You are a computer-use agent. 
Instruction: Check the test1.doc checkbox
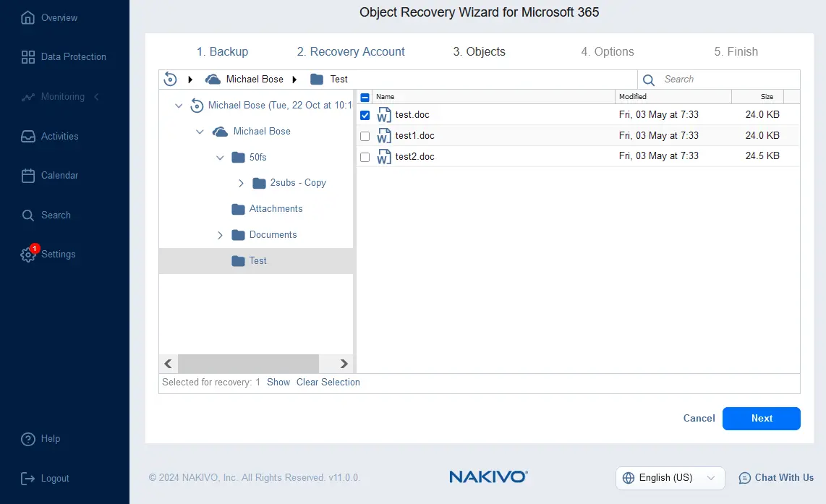[x=365, y=137]
